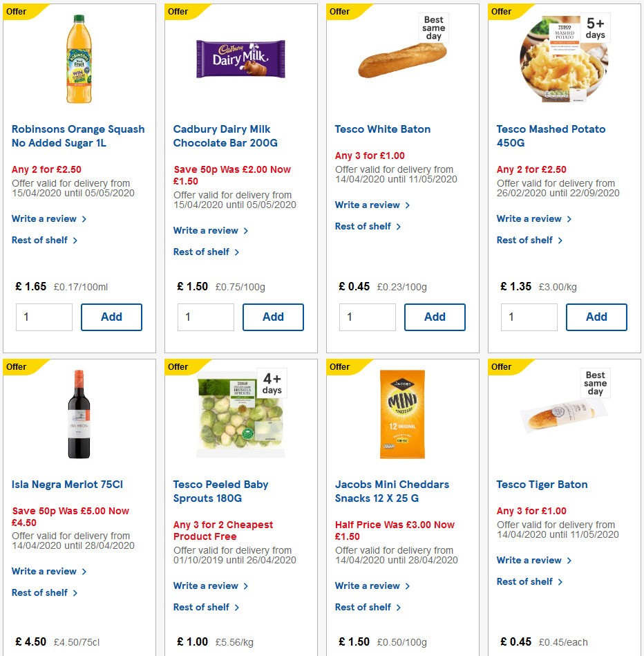Open the Robinsons Orange Squash product page
The width and height of the screenshot is (644, 656).
pos(77,135)
